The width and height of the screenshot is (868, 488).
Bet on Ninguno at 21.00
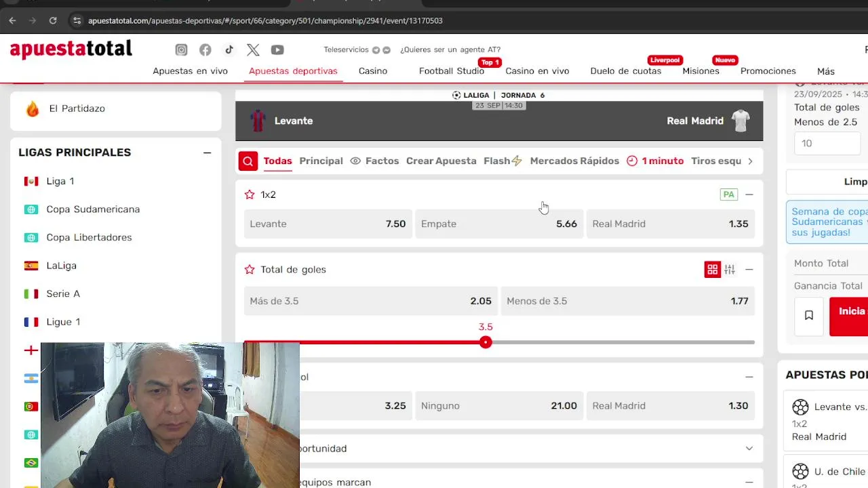click(499, 406)
